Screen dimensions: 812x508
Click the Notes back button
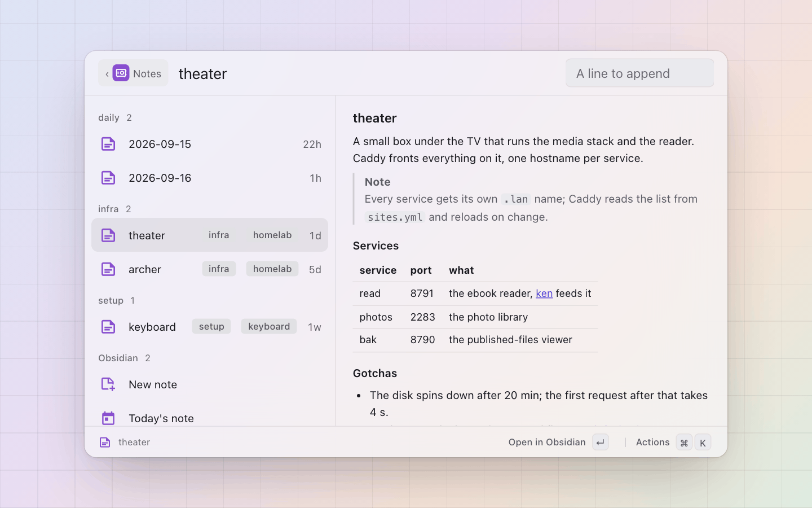coord(134,73)
